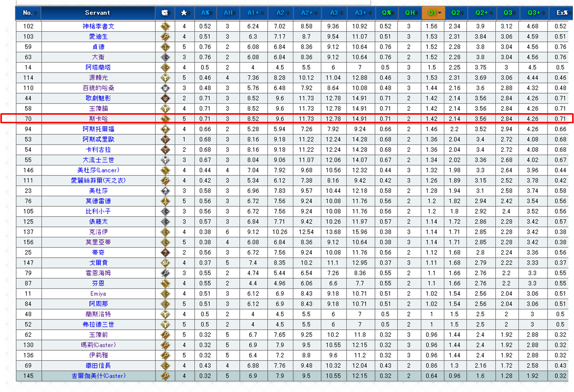Click the Berserker class icon beside 源賴光
Screen dimensions: 574x392
pos(165,78)
